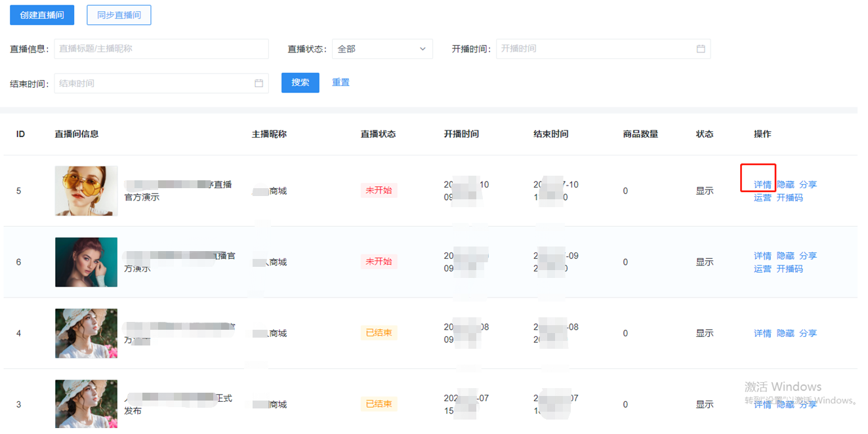Click the blue 搜索 button
Image resolution: width=868 pixels, height=434 pixels.
(x=300, y=83)
